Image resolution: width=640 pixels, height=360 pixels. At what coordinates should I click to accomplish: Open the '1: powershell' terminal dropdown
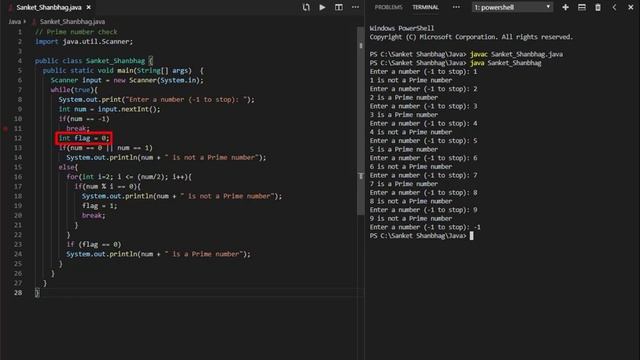pos(513,7)
